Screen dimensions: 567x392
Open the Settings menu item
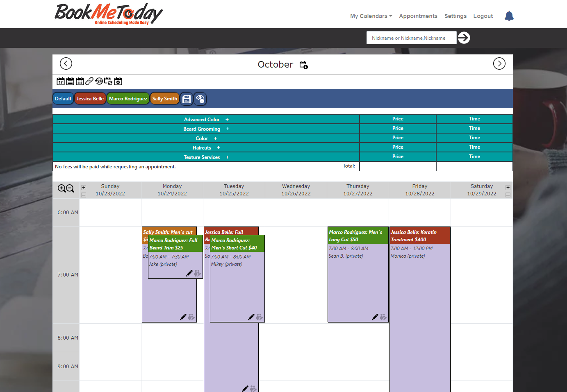pyautogui.click(x=455, y=16)
